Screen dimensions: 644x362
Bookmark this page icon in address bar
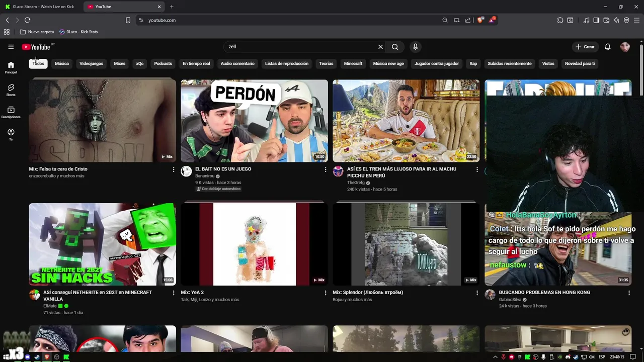click(x=128, y=20)
